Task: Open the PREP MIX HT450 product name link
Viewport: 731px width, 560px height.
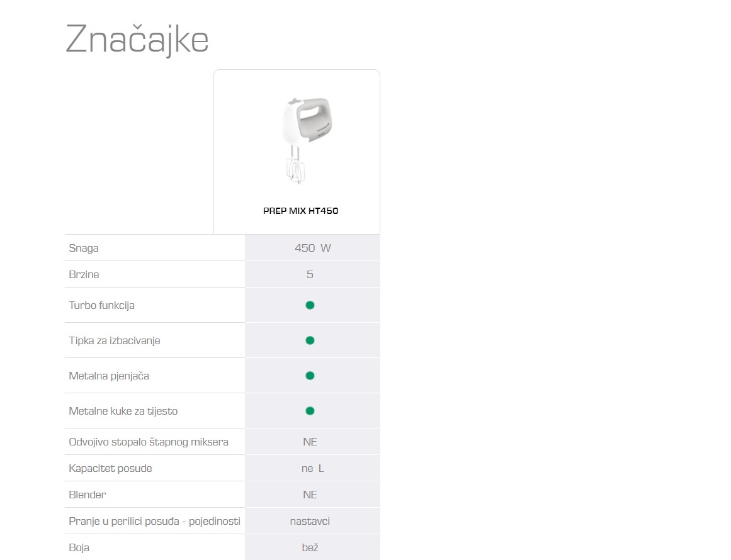Action: click(x=301, y=211)
